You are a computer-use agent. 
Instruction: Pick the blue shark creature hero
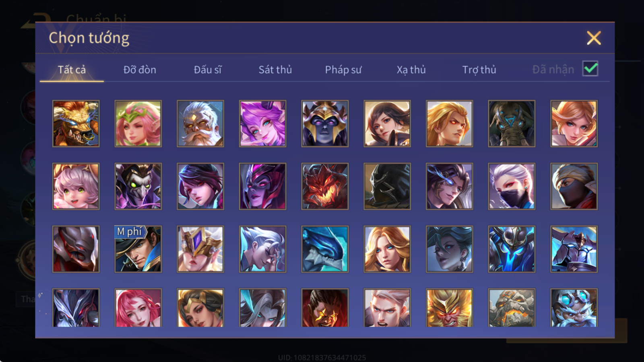tap(325, 249)
